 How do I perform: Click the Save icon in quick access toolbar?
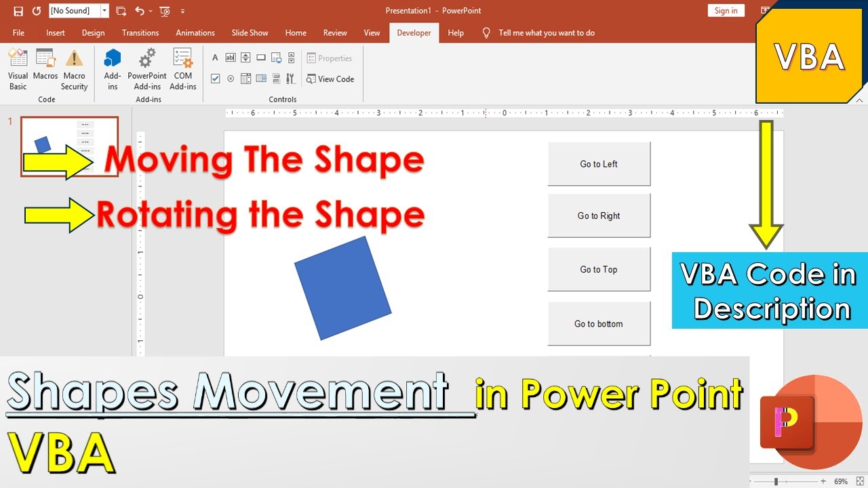coord(18,11)
